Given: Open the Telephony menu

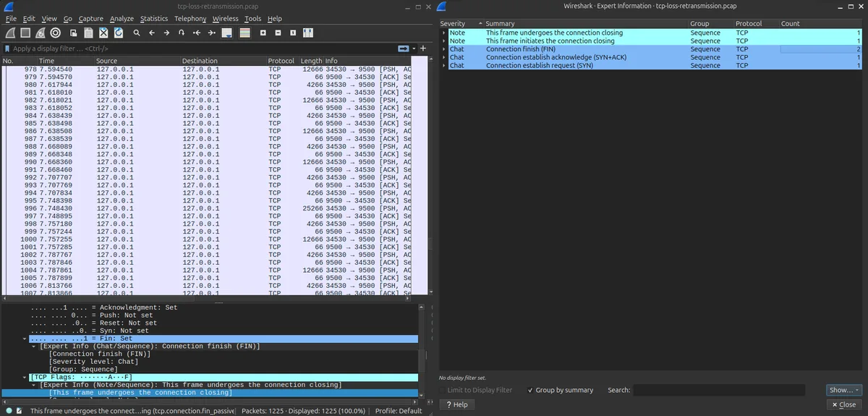Looking at the screenshot, I should (x=190, y=18).
